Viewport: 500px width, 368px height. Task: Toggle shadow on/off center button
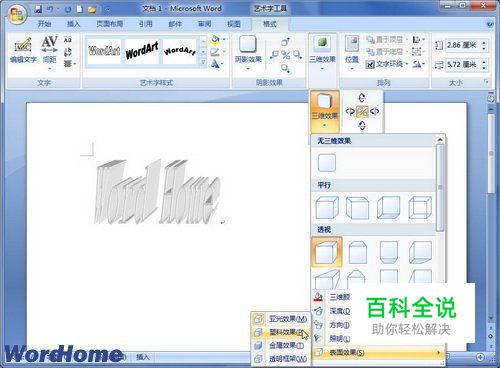click(x=285, y=55)
